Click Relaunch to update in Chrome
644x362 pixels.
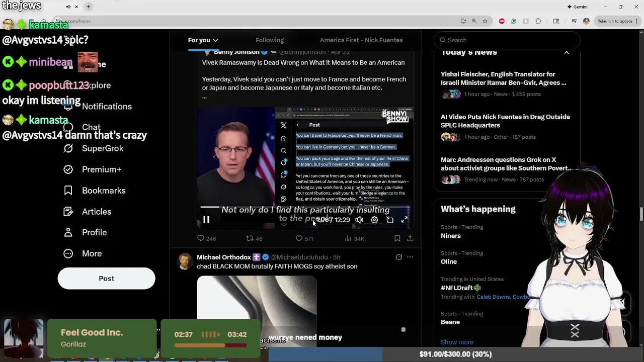click(618, 21)
